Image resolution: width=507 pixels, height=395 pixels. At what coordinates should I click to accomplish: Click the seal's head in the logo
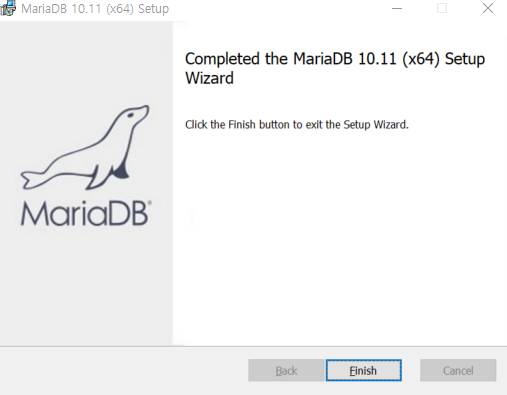click(133, 115)
